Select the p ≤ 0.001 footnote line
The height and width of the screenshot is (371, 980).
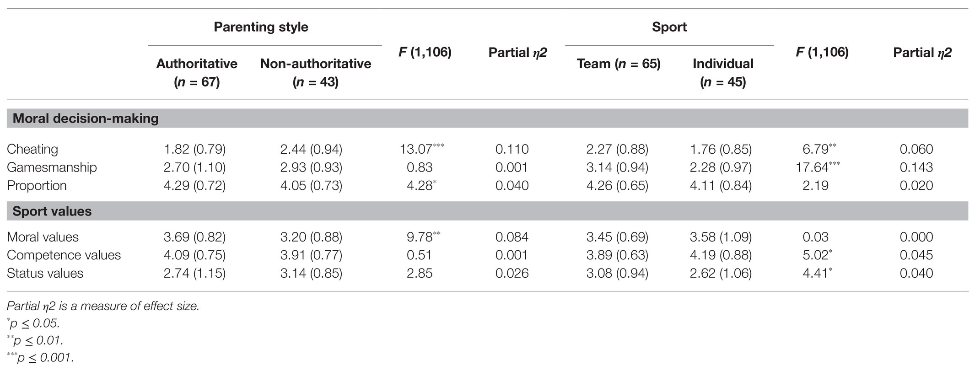click(x=40, y=357)
